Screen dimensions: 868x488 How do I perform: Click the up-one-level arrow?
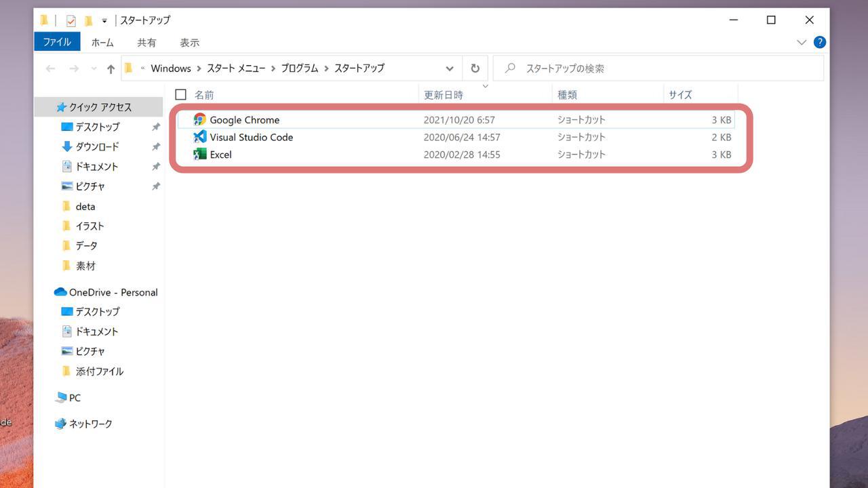click(111, 68)
